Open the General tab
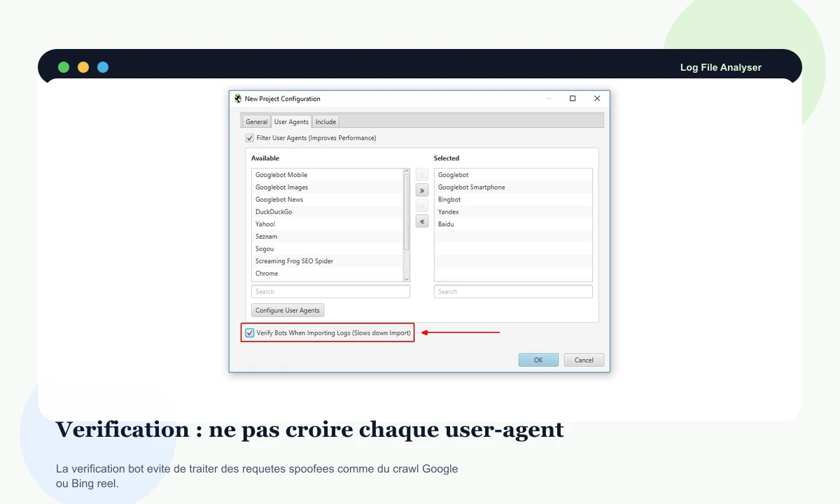Screen dimensions: 840x504 point(256,122)
